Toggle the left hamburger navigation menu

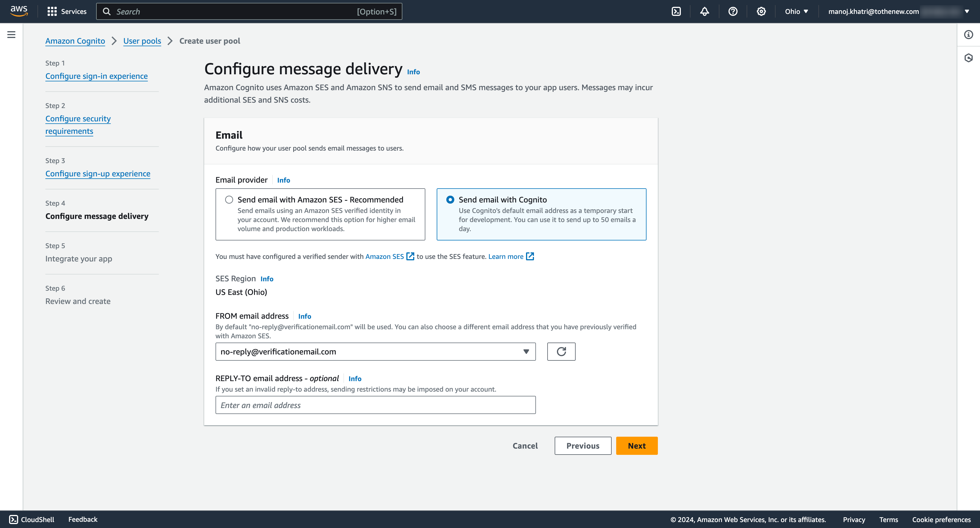11,35
